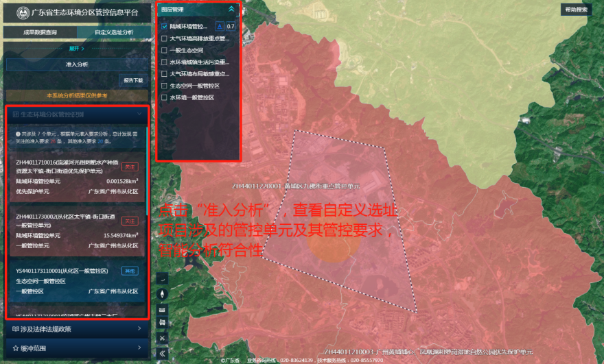Click the 'A' label style icon

coord(220,26)
